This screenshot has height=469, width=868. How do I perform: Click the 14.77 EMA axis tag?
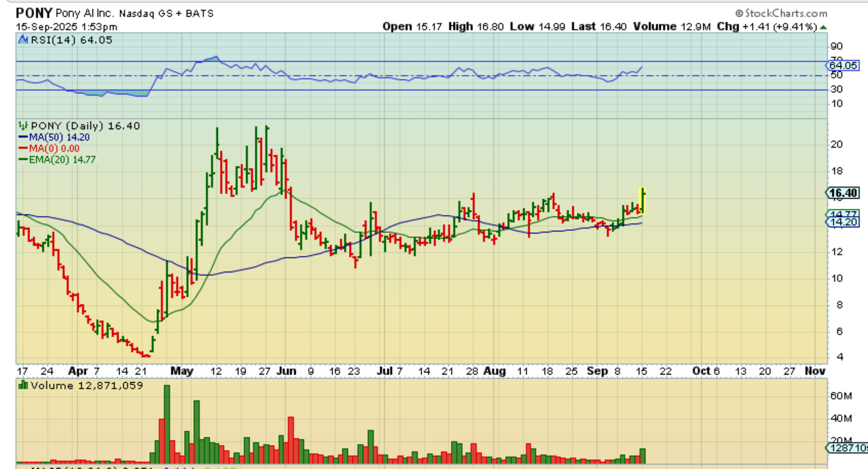click(843, 214)
